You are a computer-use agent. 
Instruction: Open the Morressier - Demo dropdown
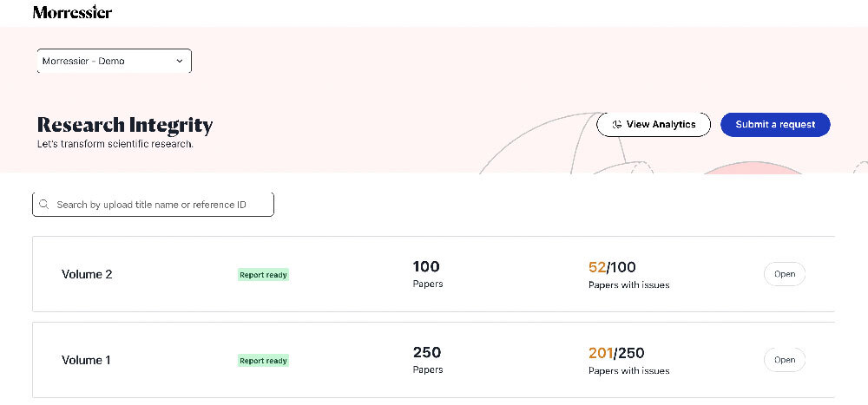coord(114,61)
